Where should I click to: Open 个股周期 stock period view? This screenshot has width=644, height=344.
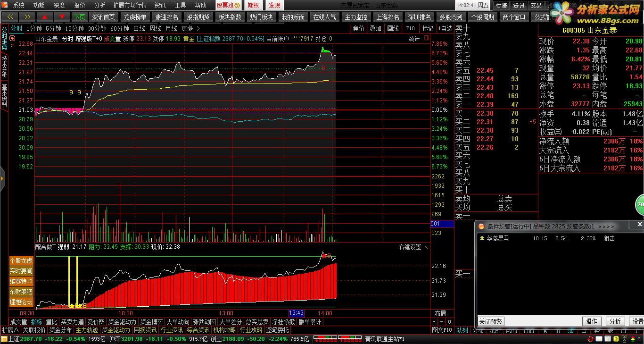[482, 17]
